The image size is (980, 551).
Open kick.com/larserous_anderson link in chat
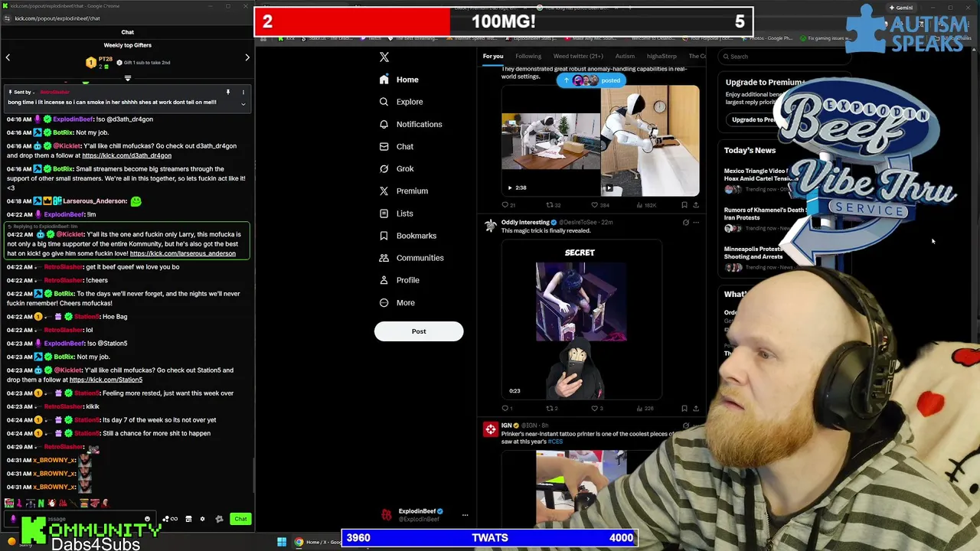click(183, 253)
